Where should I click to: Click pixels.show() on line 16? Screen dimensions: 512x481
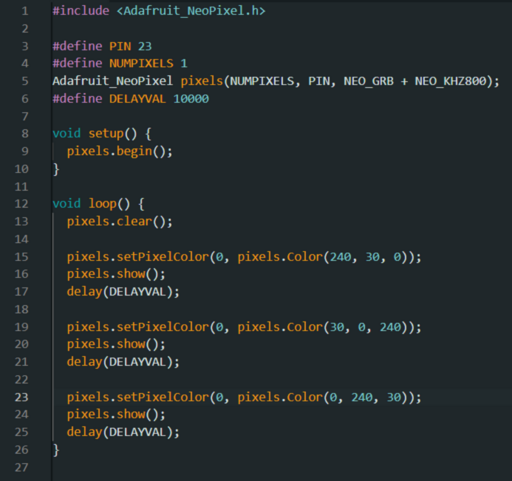pos(116,274)
